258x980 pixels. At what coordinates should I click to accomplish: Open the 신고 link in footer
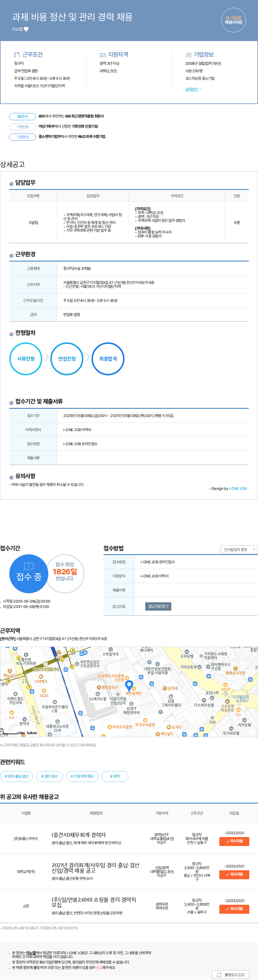click(99, 967)
